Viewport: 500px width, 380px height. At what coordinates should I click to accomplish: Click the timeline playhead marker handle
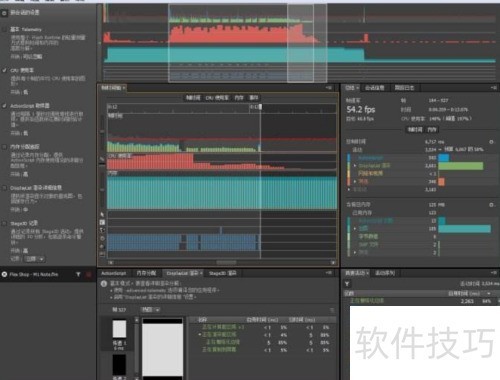[x=260, y=107]
